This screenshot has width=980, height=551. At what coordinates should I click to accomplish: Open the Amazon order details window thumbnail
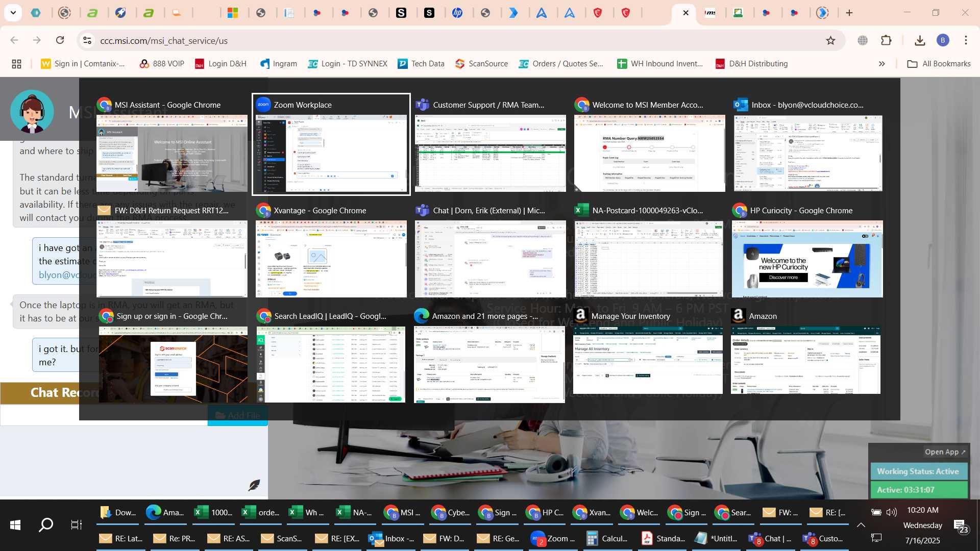tap(805, 360)
